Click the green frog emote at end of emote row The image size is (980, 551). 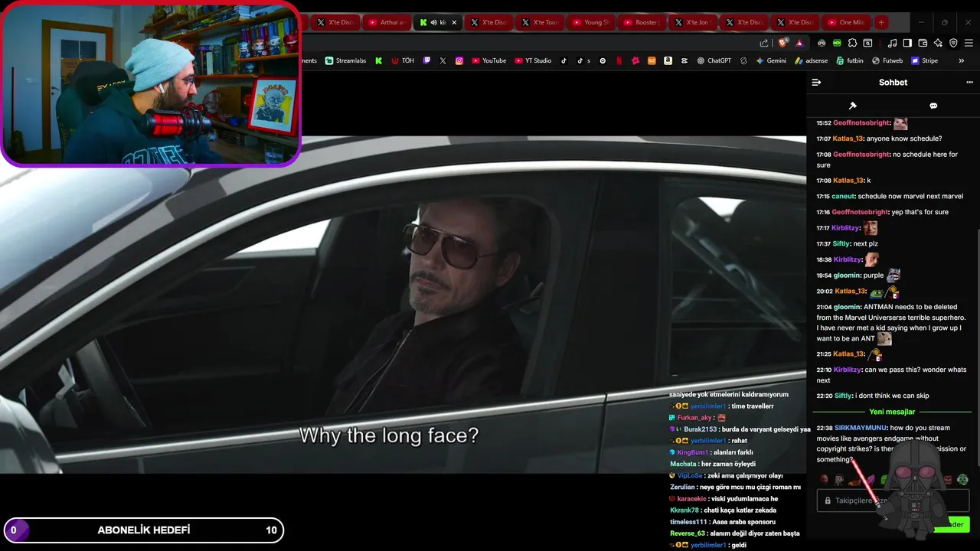962,480
